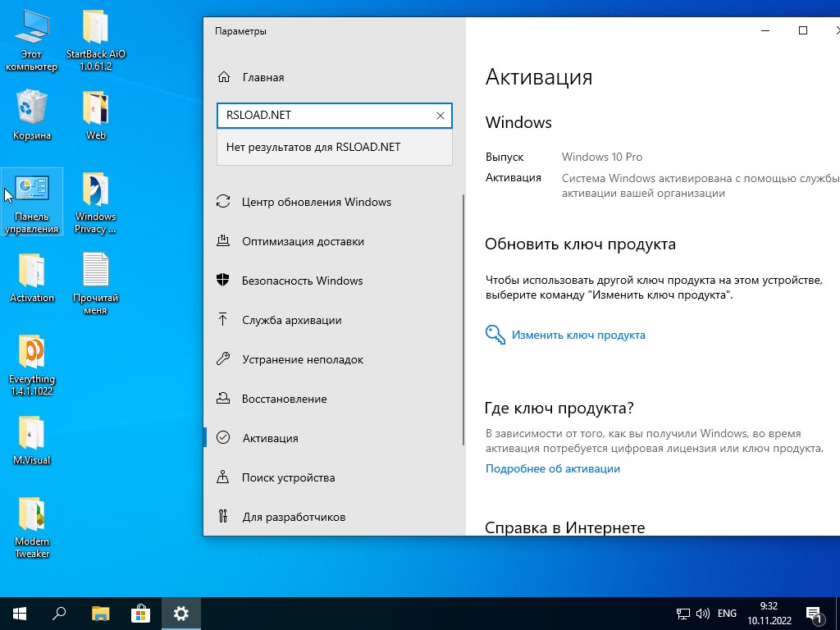
Task: Open Подробнее об активации link
Action: tap(554, 468)
